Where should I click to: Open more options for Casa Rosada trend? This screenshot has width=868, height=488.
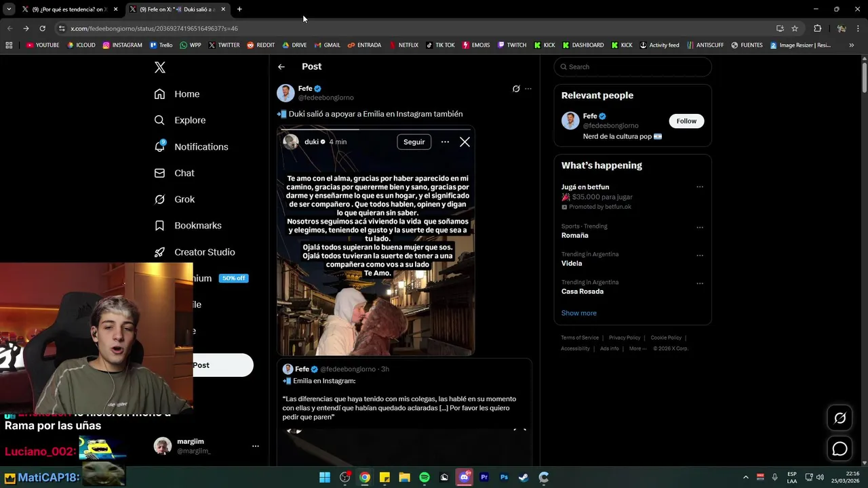[700, 283]
